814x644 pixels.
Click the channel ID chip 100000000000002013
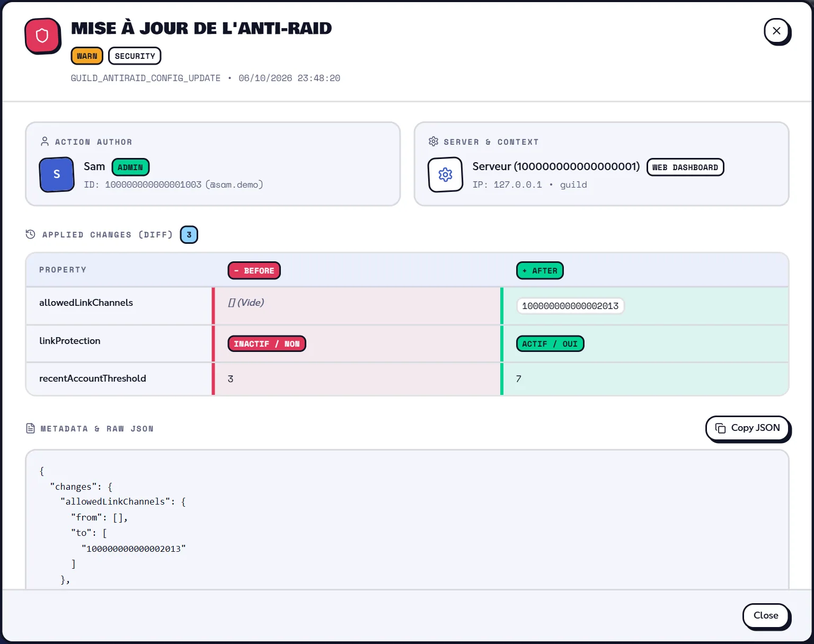[570, 306]
